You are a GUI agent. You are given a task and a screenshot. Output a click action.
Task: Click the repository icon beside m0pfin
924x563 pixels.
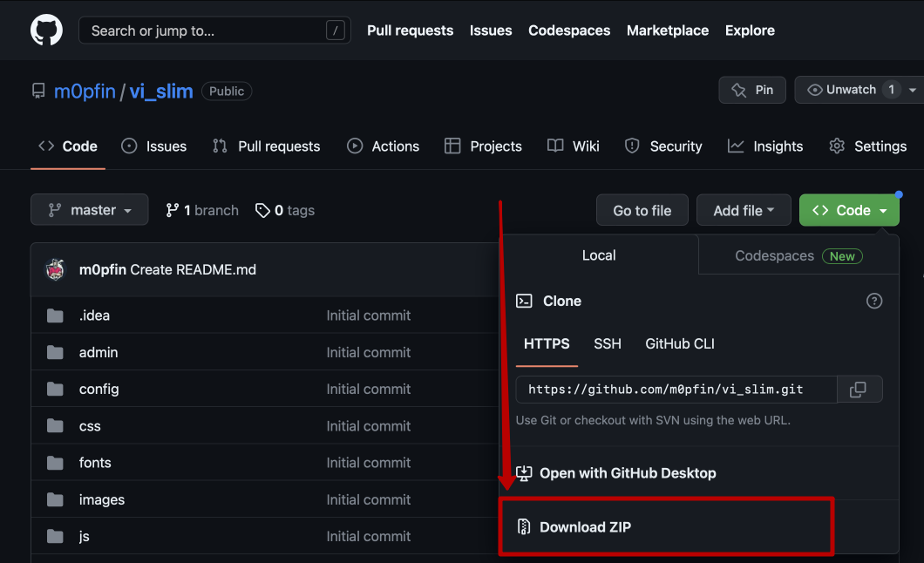coord(38,92)
